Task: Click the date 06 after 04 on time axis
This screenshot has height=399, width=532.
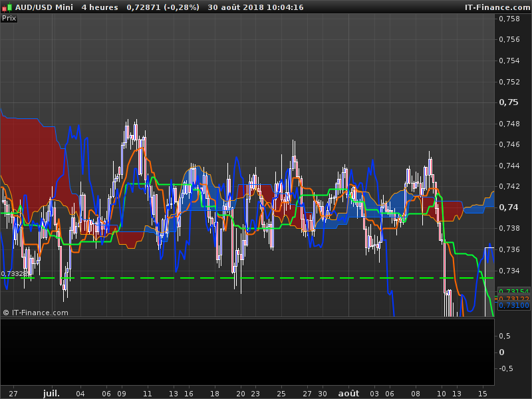Action: tap(106, 394)
